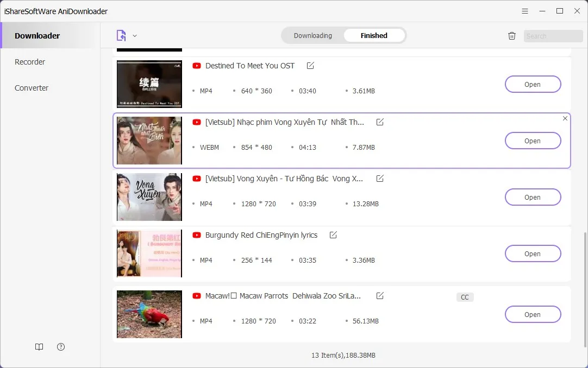Click the Burgundy Red lyrics thumbnail
Viewport: 588px width, 368px height.
click(149, 254)
